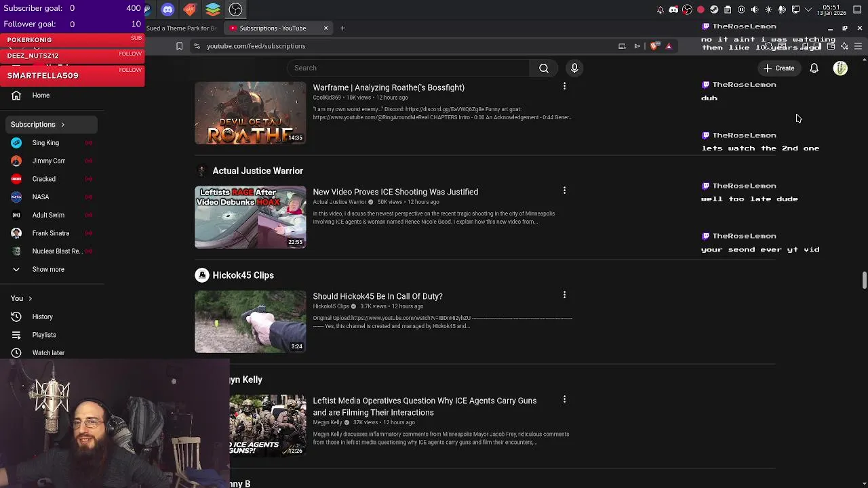868x488 pixels.
Task: Open the NASA channel
Action: click(x=53, y=197)
